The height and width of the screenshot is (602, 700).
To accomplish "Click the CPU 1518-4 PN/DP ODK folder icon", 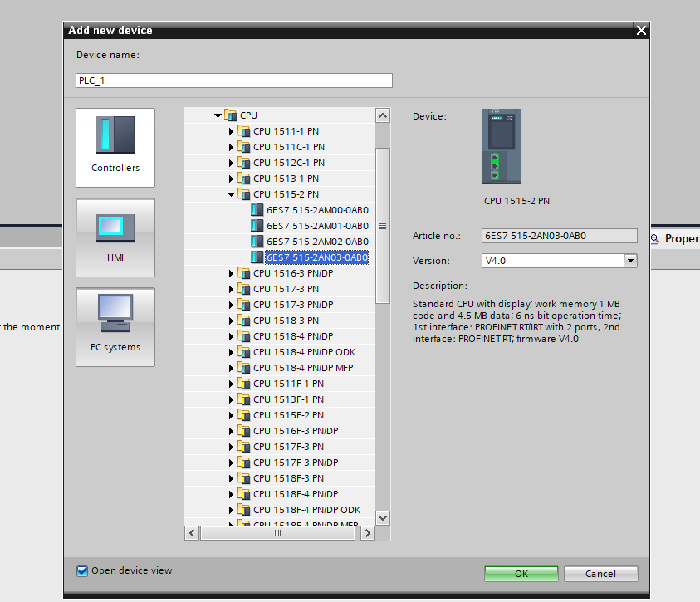I will (243, 352).
